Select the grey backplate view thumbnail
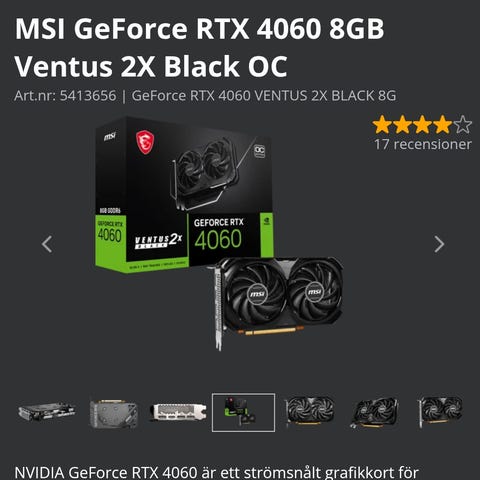 coord(113,414)
